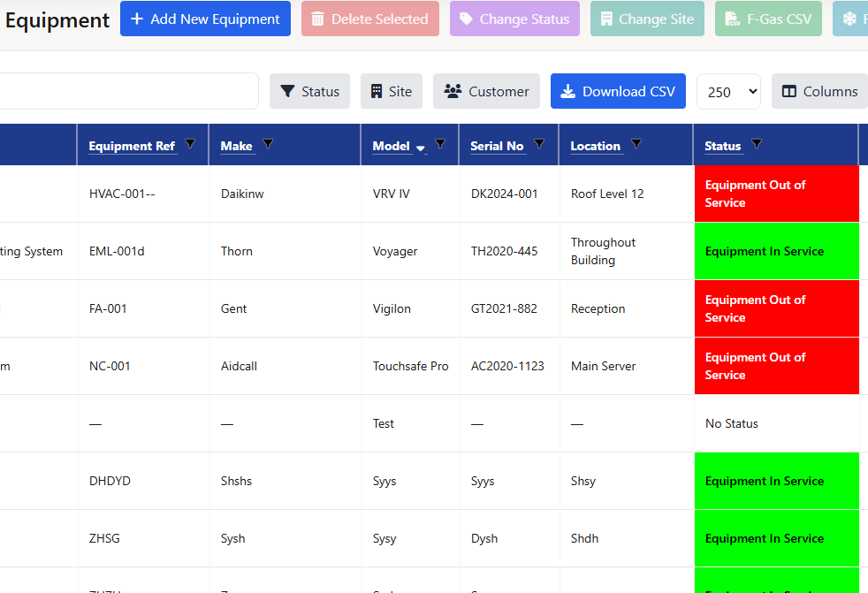Sort by Serial No column header

[497, 146]
